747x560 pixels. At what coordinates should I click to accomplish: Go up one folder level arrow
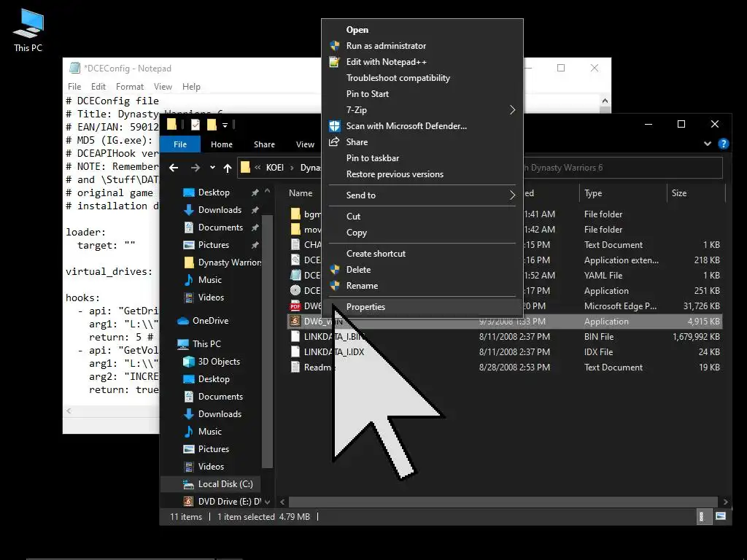(x=228, y=168)
